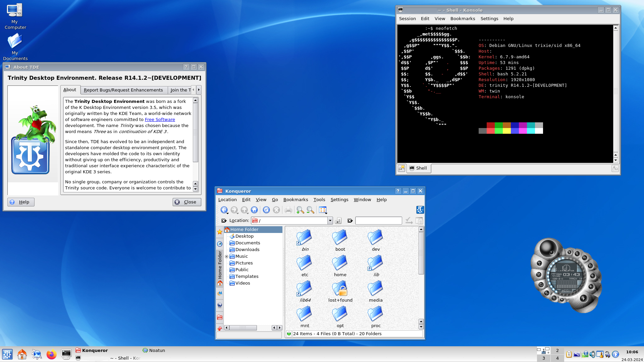Open Klipper clipboard tray icon
Image resolution: width=644 pixels, height=362 pixels.
(569, 354)
